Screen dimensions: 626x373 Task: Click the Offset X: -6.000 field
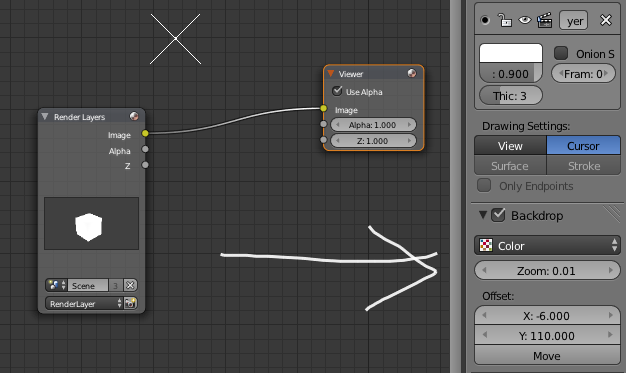[x=547, y=315]
